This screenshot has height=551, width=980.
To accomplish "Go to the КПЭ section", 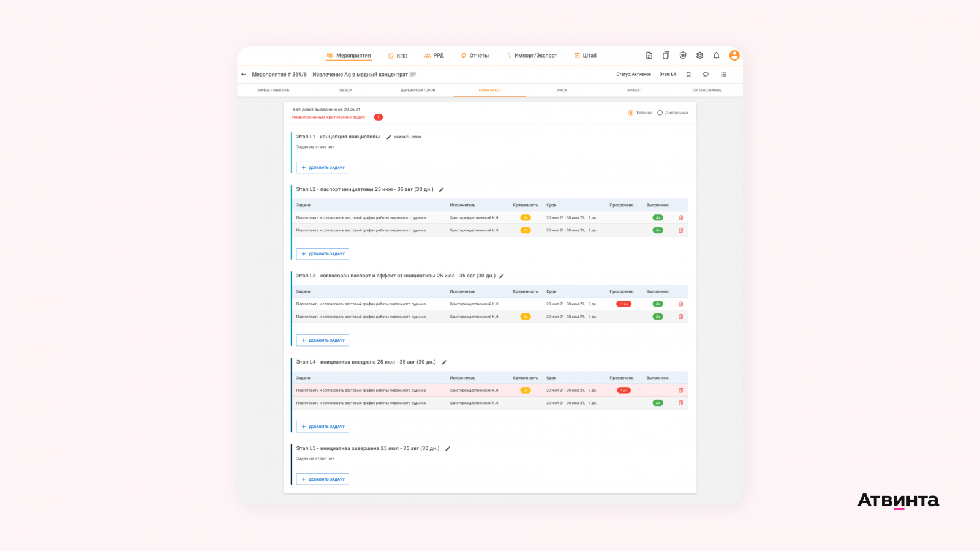I will (398, 56).
